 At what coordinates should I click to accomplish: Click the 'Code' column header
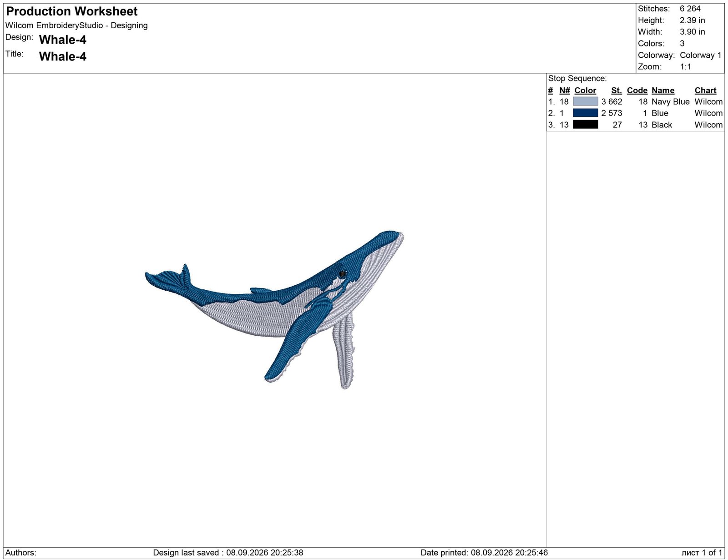(x=637, y=91)
